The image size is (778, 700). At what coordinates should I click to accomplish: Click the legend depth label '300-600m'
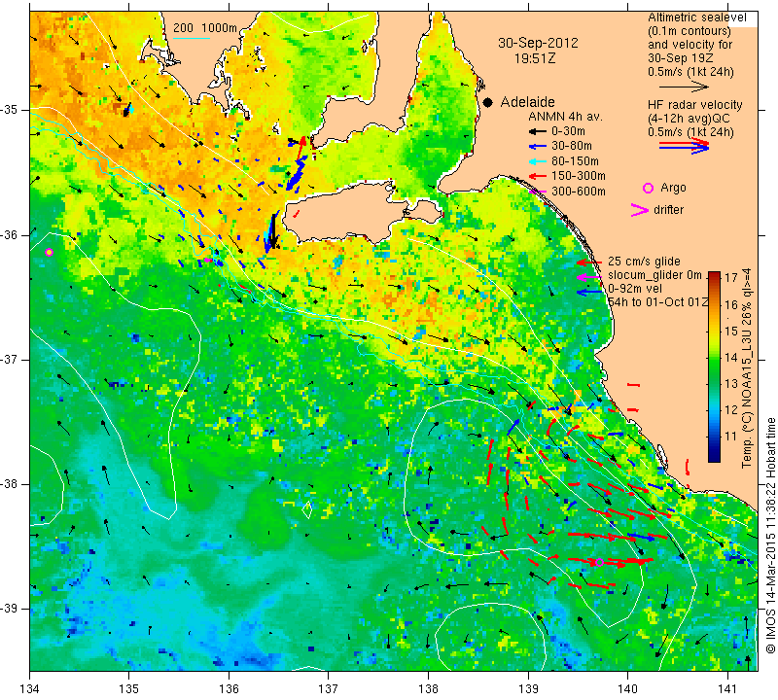tap(578, 192)
